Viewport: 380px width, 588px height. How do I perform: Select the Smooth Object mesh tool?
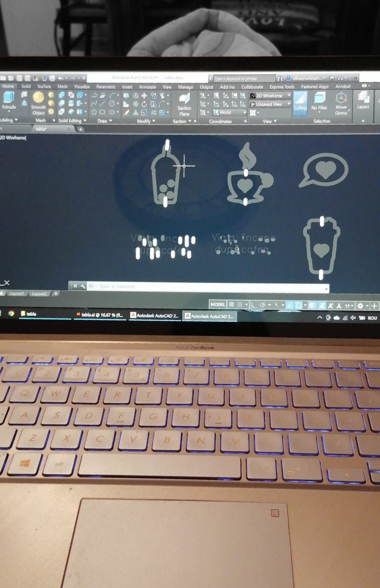point(38,103)
